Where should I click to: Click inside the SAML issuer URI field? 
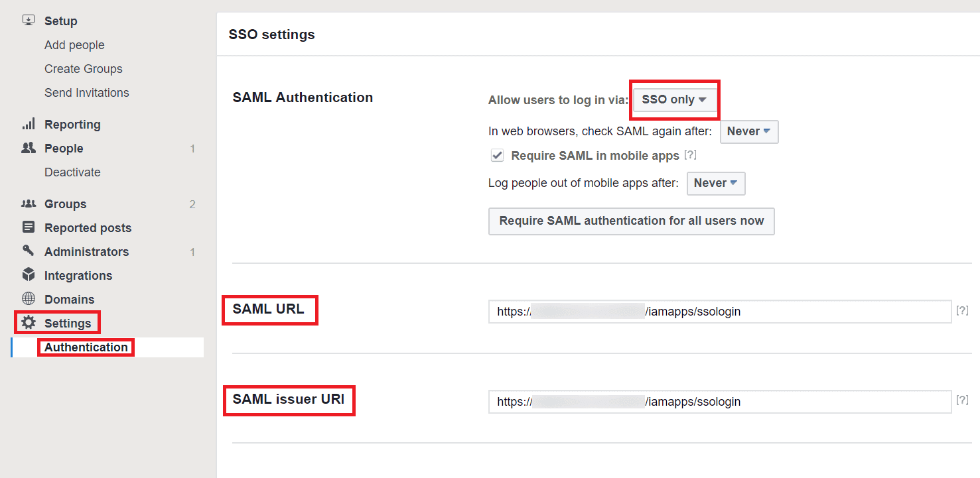(x=719, y=401)
